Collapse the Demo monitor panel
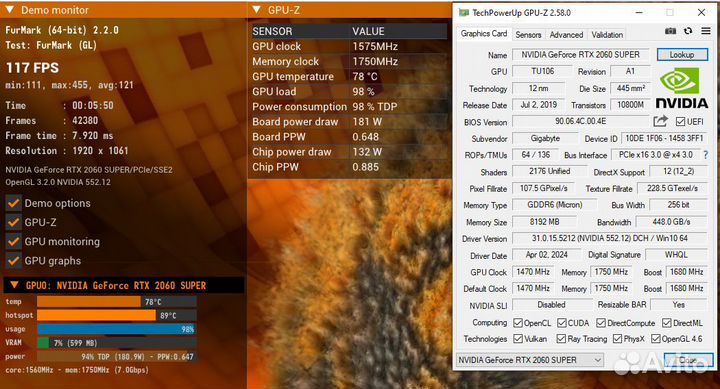Screen dimensions: 720x389 click(x=10, y=10)
